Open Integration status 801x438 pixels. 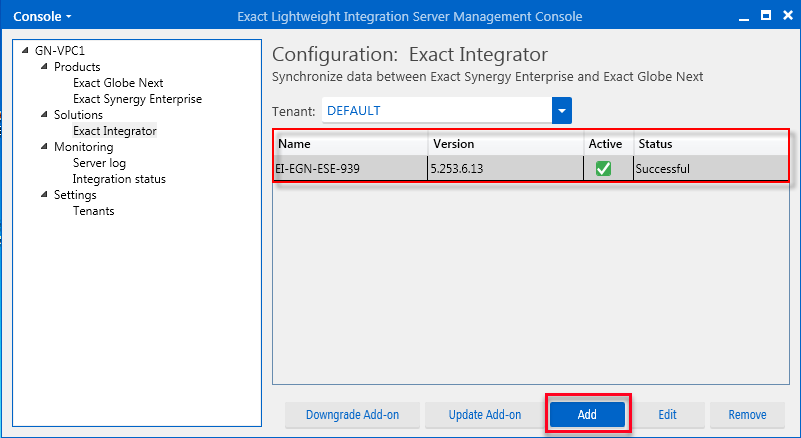point(119,179)
